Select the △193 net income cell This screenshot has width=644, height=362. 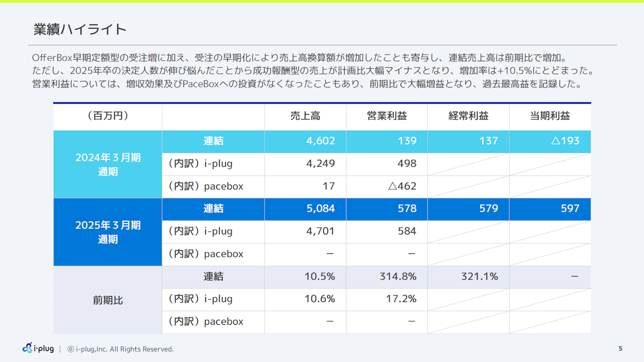click(565, 141)
